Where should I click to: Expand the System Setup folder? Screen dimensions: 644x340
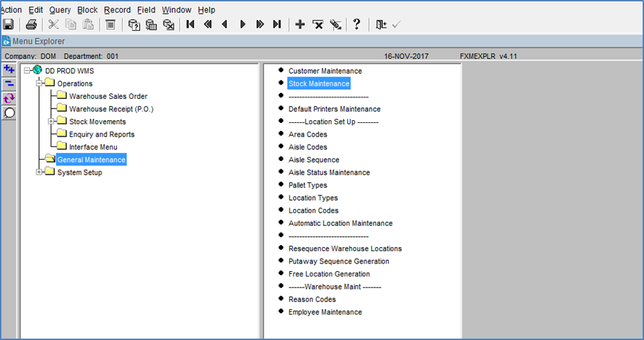coord(39,172)
